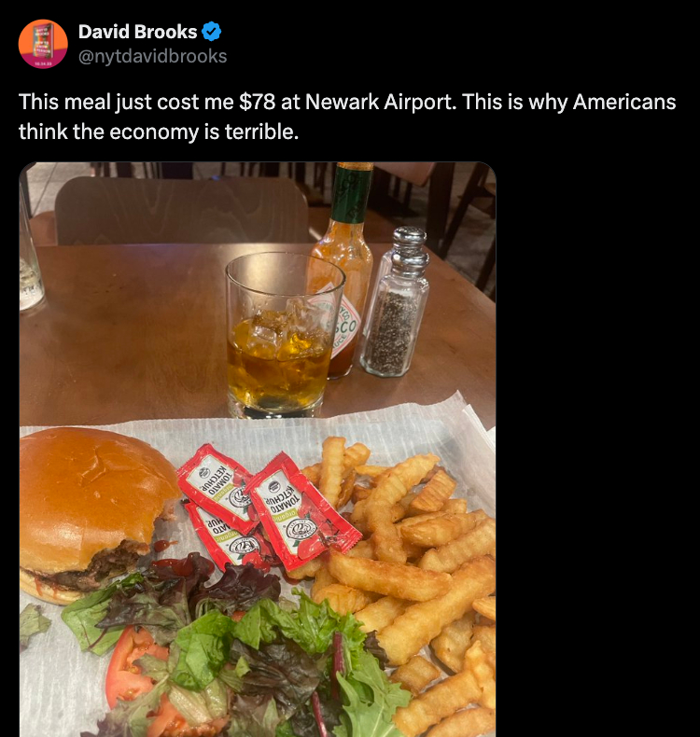Click the tomato slice in photo
Screen dimensions: 700x737
pos(134,667)
